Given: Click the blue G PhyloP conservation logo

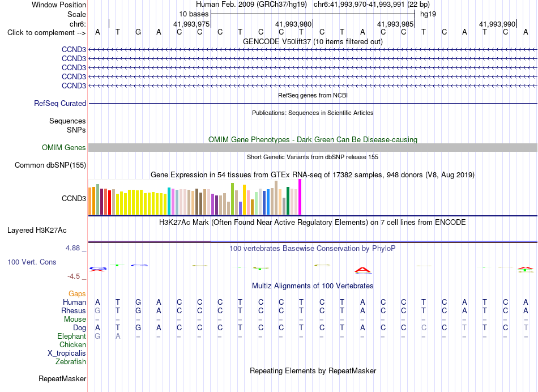Looking at the screenshot, I should click(x=98, y=268).
